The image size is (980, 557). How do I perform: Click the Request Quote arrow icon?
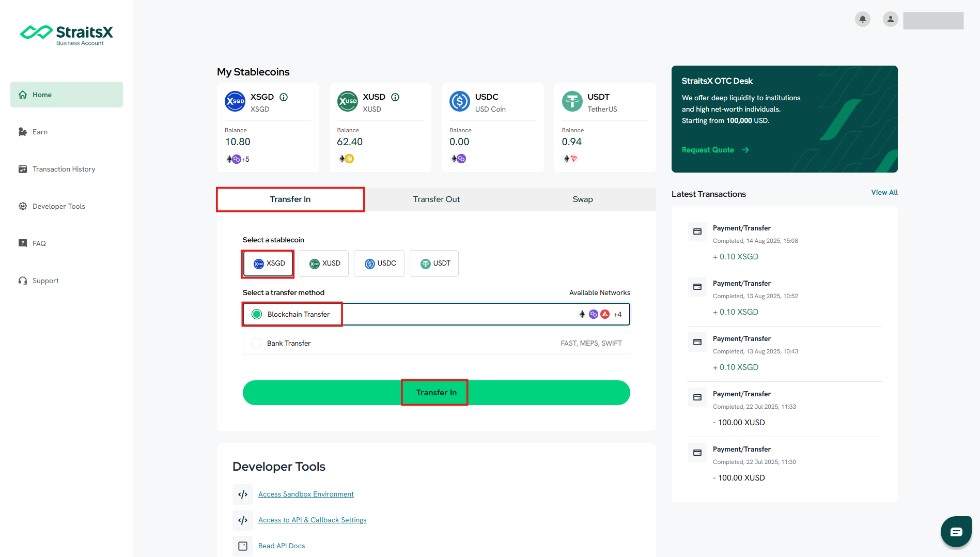coord(745,150)
